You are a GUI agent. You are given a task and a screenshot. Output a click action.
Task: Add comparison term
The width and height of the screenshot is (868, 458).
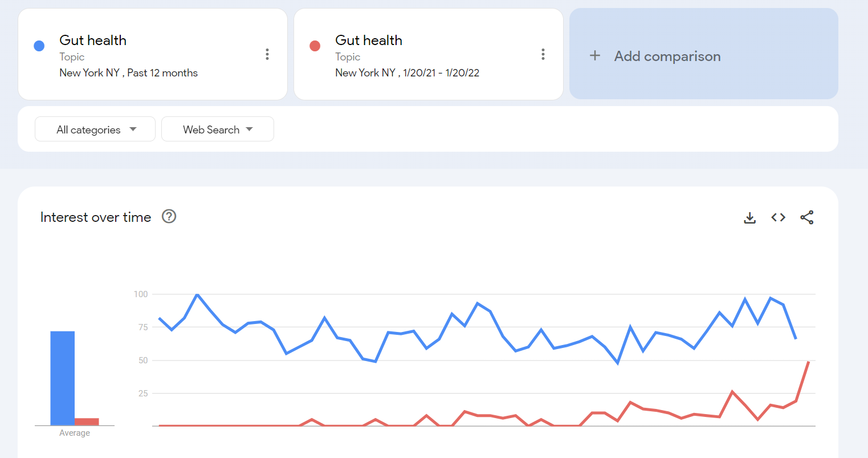(x=667, y=56)
